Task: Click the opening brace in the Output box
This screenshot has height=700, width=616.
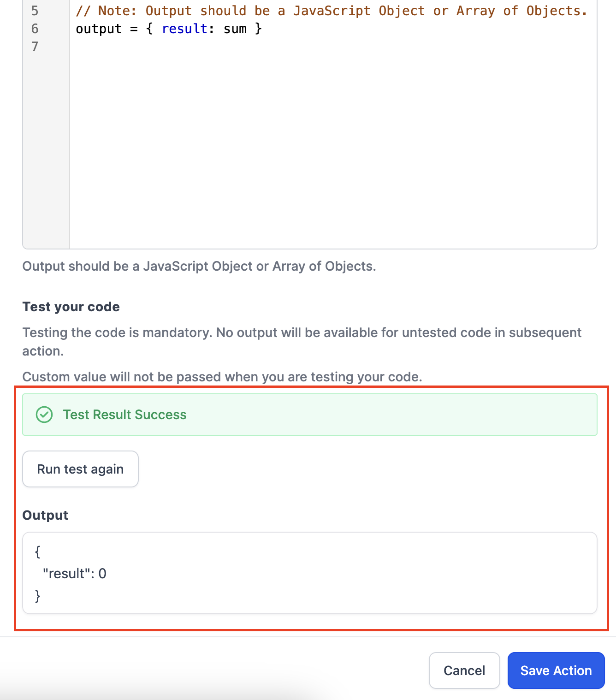Action: click(38, 551)
